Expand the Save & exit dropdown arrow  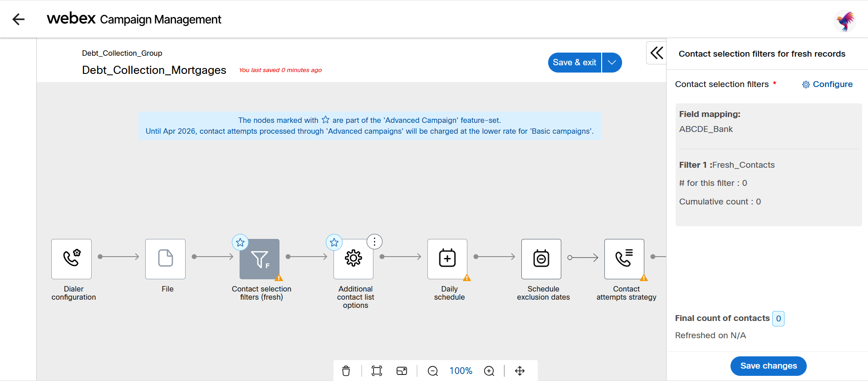click(x=612, y=63)
